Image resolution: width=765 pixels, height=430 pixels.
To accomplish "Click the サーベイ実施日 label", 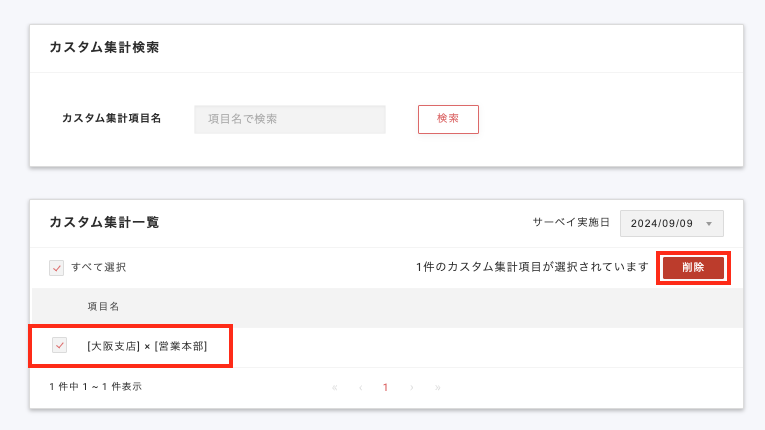I will coord(570,223).
